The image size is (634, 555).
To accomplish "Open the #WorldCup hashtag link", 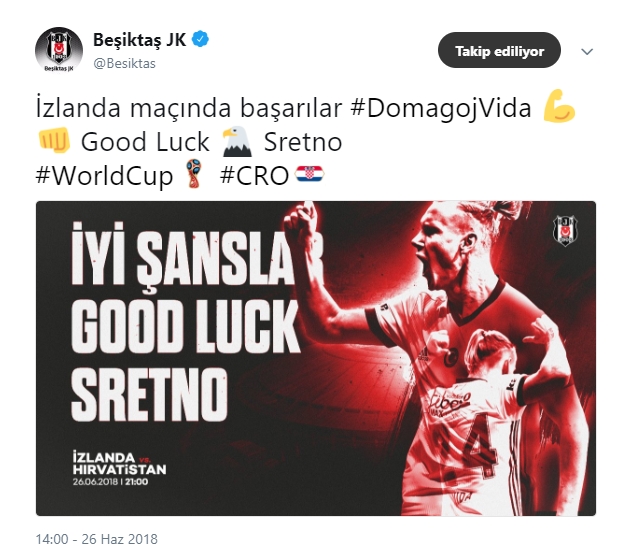I will pyautogui.click(x=104, y=176).
